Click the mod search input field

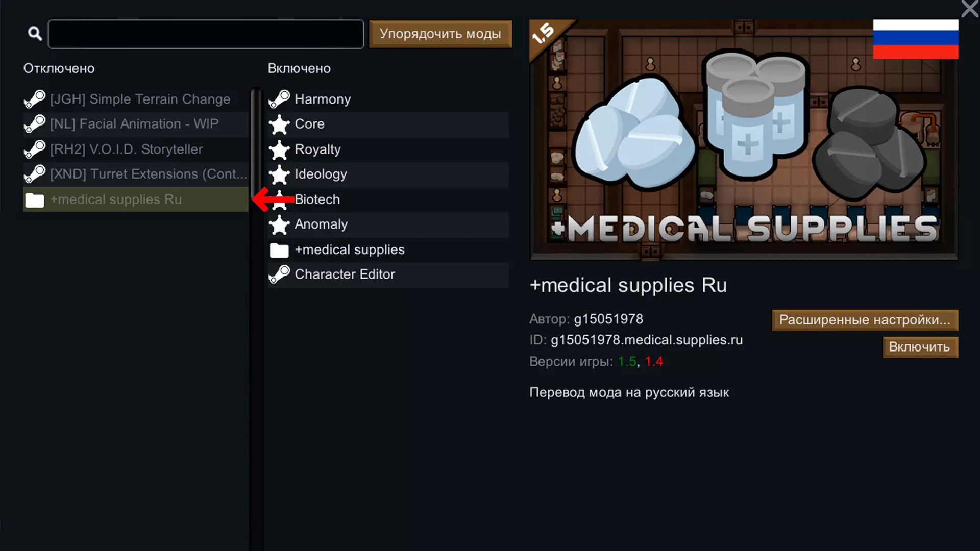[x=206, y=34]
